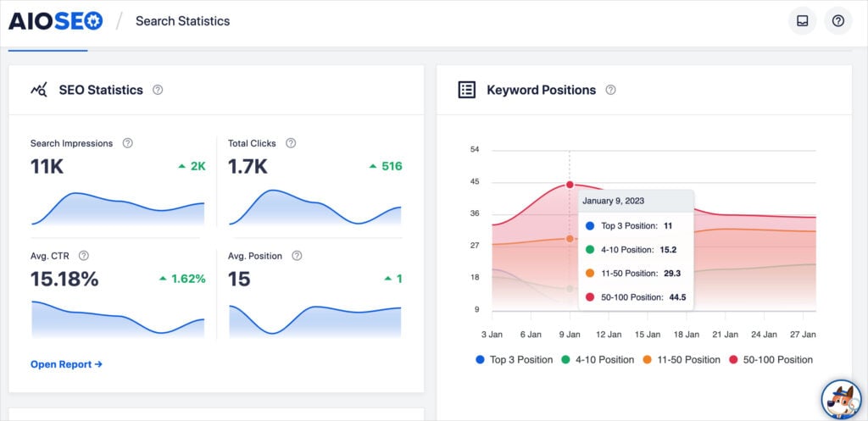Click the 11K impressions value
This screenshot has width=868, height=421.
47,167
